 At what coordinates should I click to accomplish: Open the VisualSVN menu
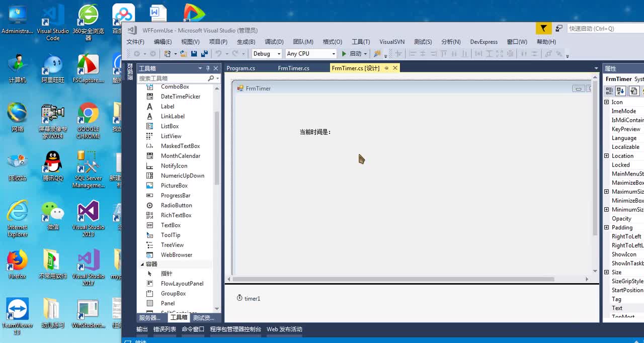392,42
